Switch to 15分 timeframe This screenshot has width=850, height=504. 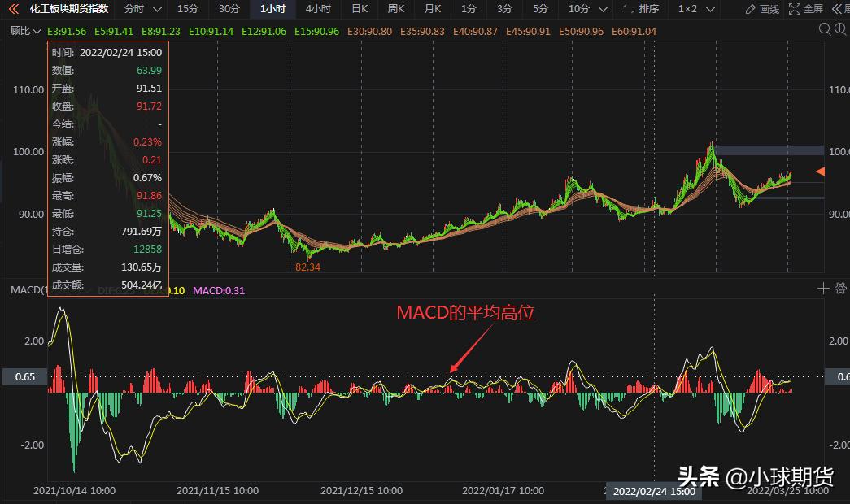(187, 9)
